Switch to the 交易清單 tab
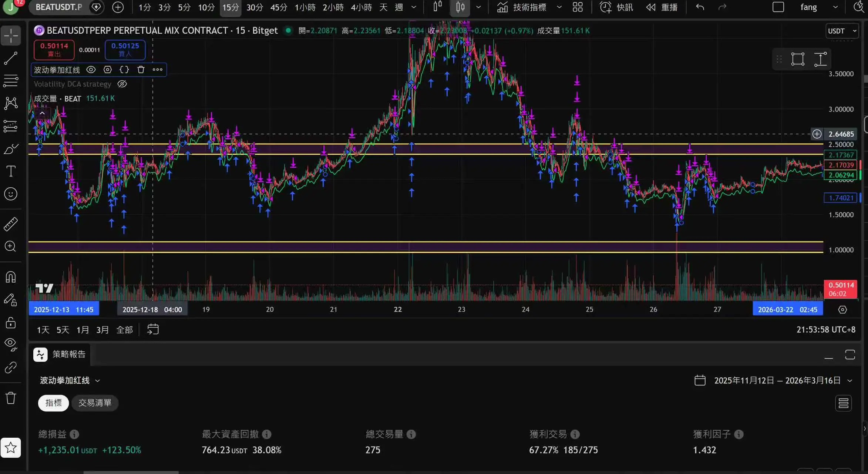The image size is (868, 474). pyautogui.click(x=95, y=403)
